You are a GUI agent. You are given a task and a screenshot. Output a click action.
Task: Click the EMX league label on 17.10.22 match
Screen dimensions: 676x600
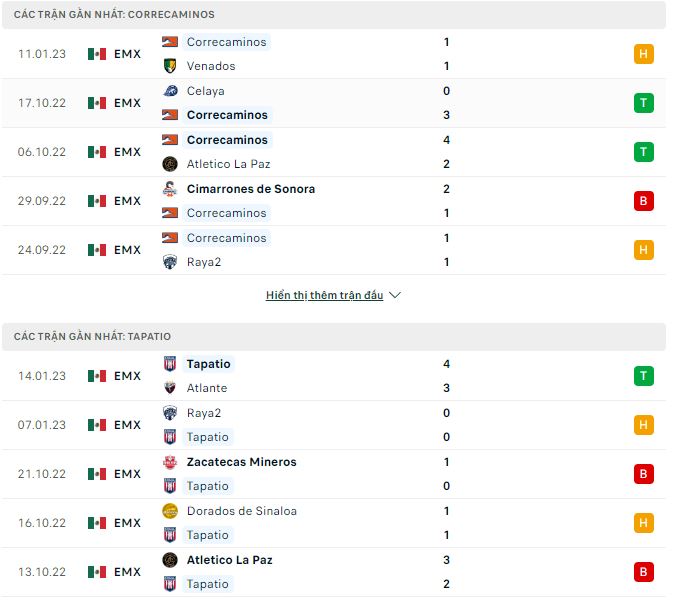[x=127, y=103]
